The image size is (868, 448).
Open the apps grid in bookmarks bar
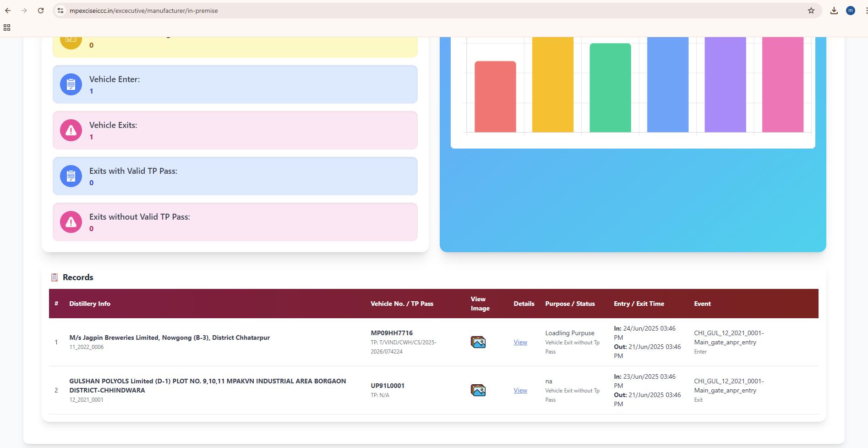[7, 28]
